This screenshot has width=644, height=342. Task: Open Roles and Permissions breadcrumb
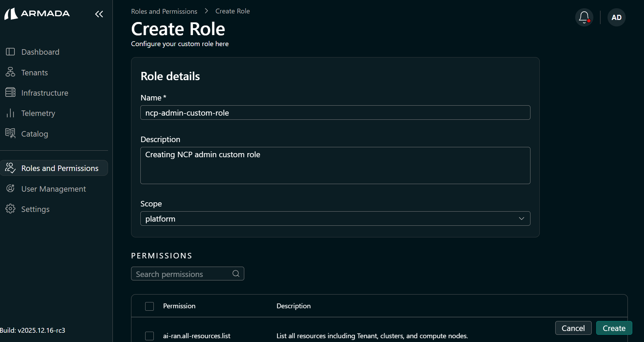[164, 11]
